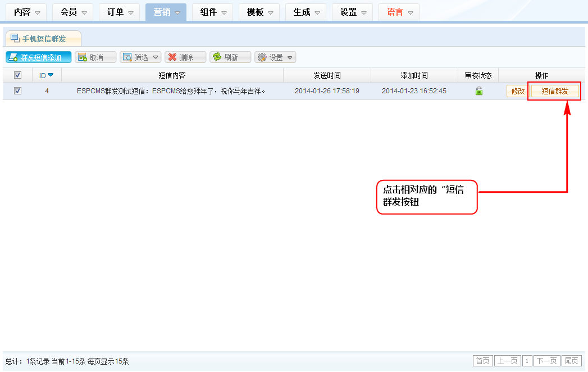Click the green lock 审核状态 icon
Screen dimensions: 588x372
pyautogui.click(x=478, y=91)
